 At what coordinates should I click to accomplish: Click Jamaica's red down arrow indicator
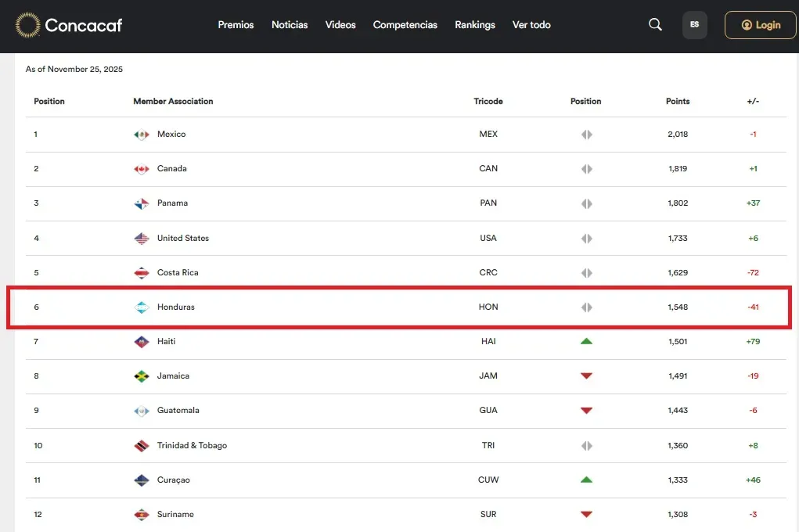pos(586,376)
